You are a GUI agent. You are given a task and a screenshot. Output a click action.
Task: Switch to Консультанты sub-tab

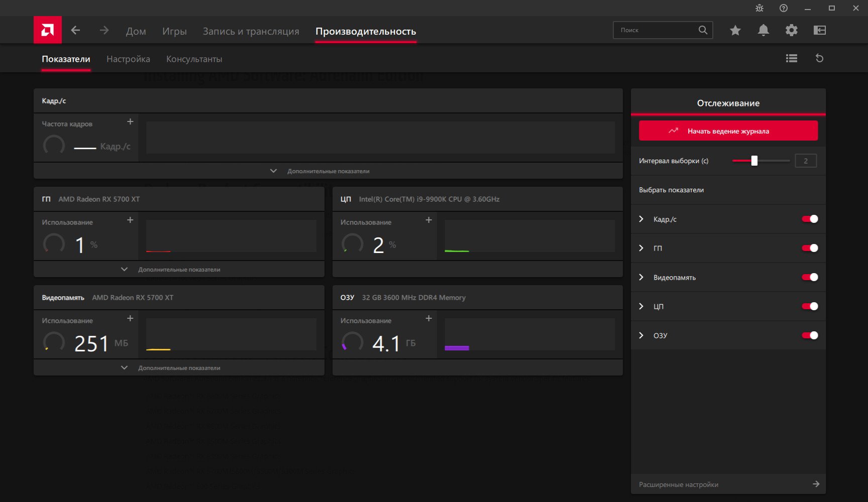(x=194, y=59)
